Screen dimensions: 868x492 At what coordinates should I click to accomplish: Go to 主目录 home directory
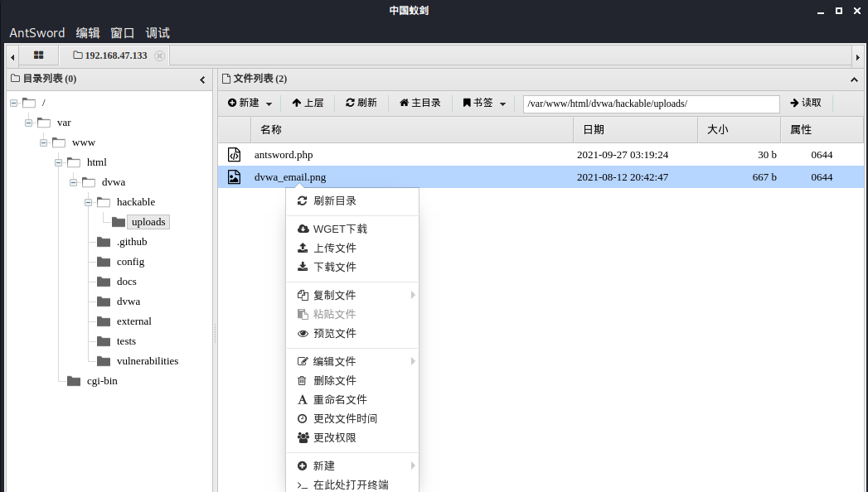[x=420, y=103]
